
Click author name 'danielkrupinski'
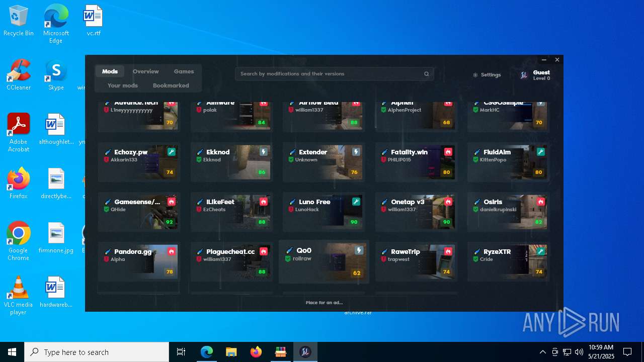(x=498, y=210)
